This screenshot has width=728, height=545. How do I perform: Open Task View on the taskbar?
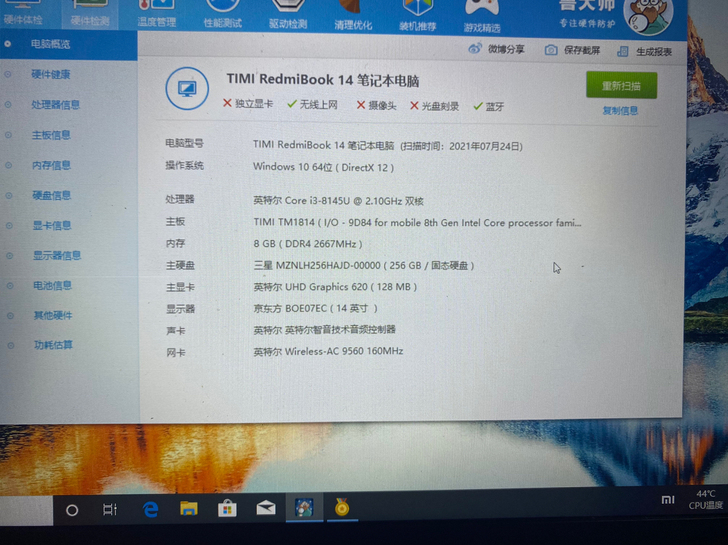click(110, 510)
